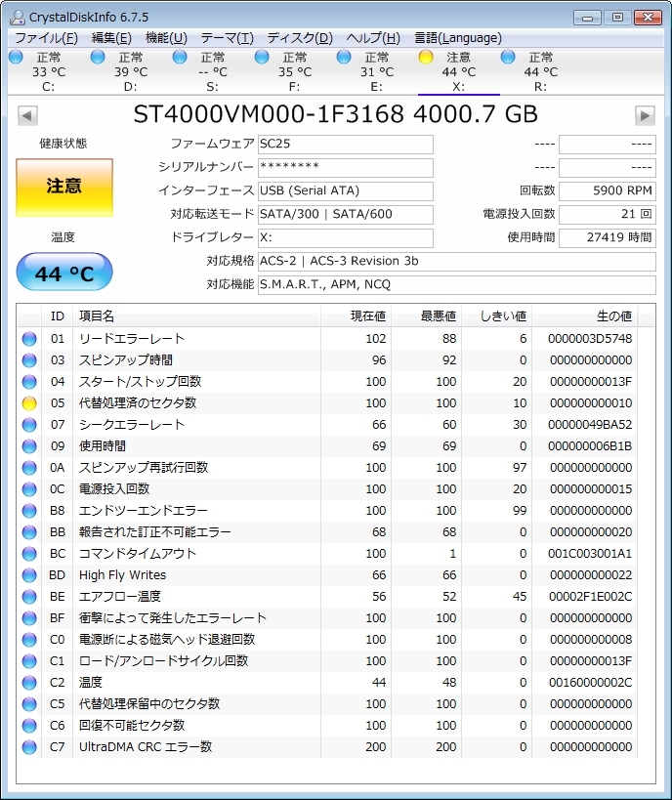
Task: Go to previous disk with left arrow
Action: point(27,115)
